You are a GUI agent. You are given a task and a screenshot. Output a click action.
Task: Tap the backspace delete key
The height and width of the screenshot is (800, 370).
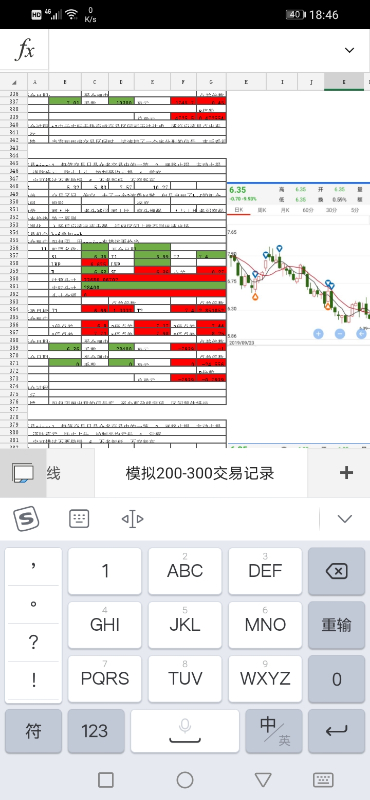pyautogui.click(x=336, y=571)
